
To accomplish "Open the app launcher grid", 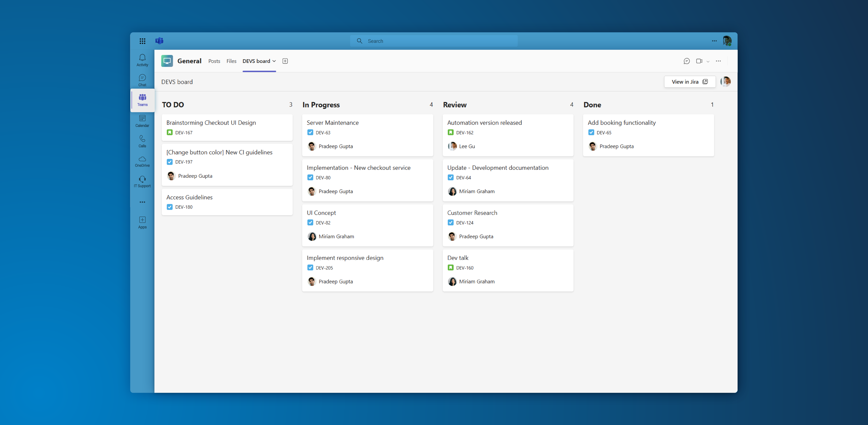I will 142,41.
